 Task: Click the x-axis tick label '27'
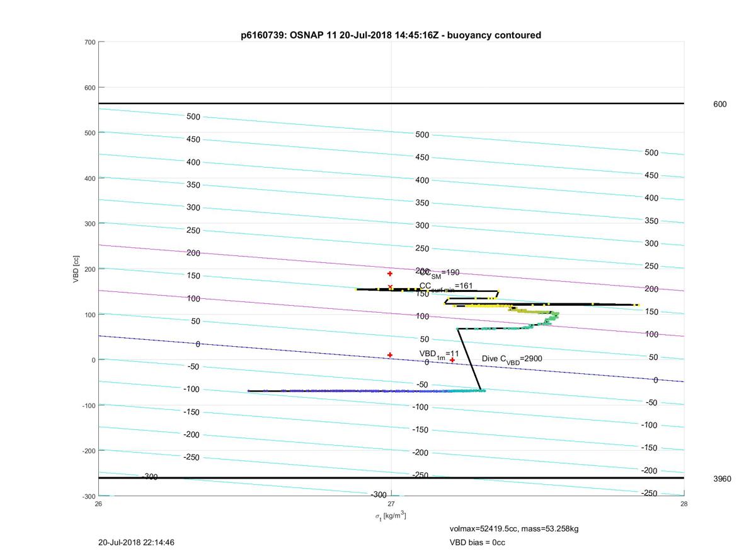(391, 504)
